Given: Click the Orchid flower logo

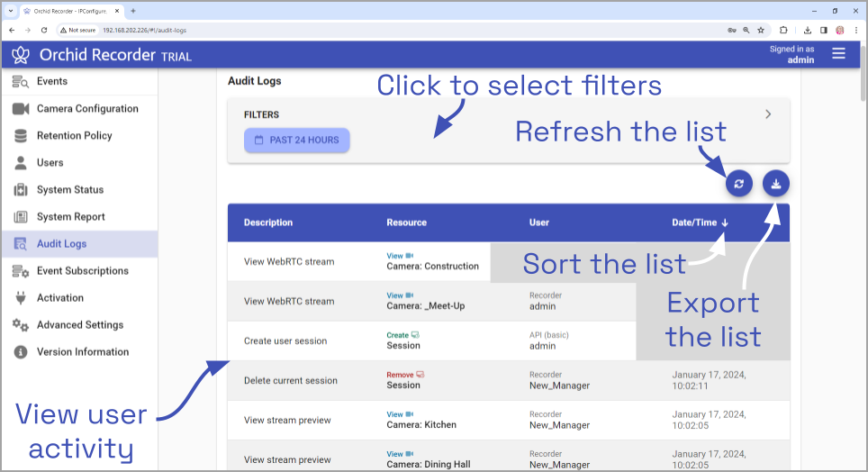Looking at the screenshot, I should [21, 54].
